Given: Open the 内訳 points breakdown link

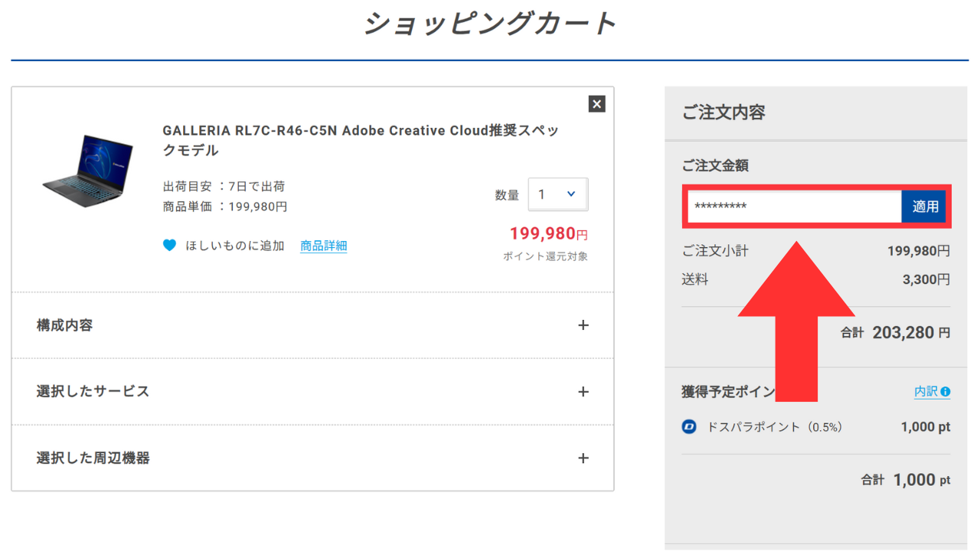Looking at the screenshot, I should tap(926, 391).
